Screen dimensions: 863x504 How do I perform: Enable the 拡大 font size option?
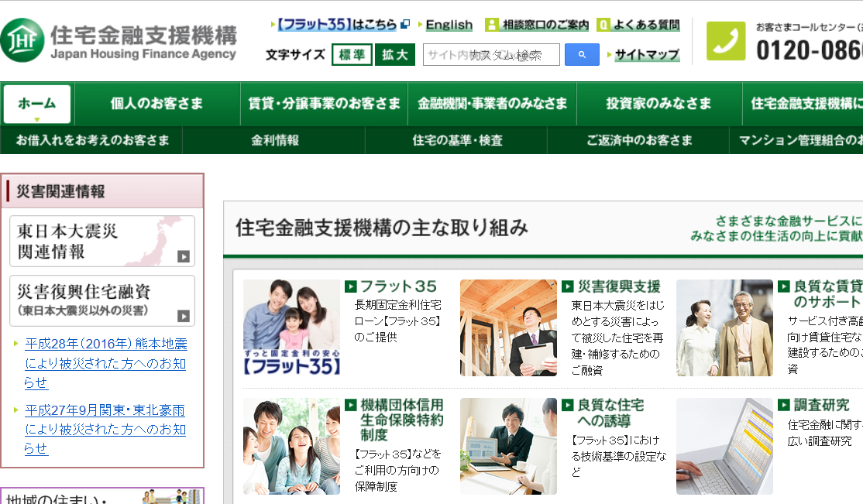click(x=394, y=55)
